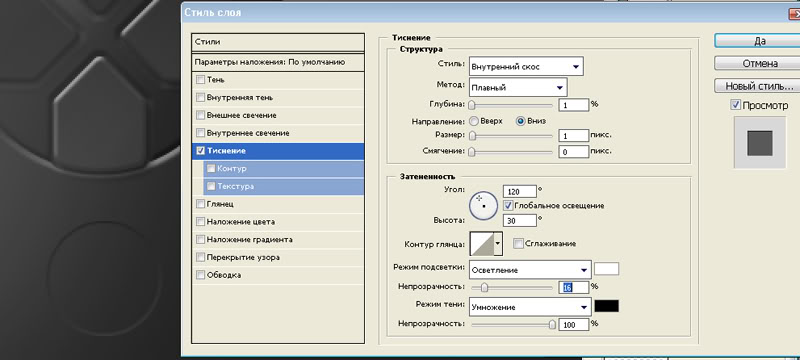Open the Контур глянца contour picker arrow
The image size is (800, 360).
497,244
